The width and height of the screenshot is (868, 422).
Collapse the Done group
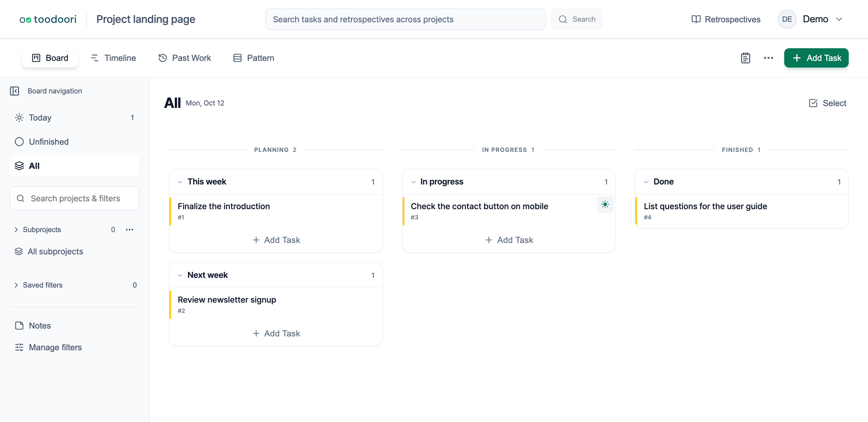point(646,182)
